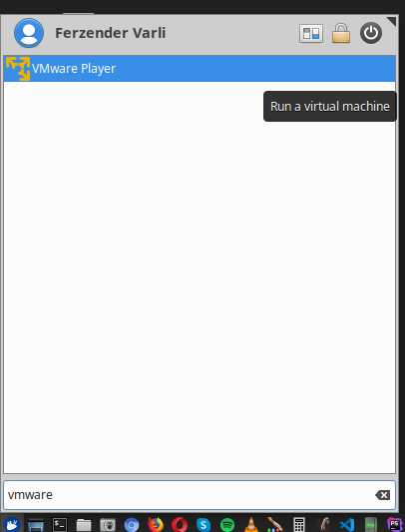Viewport: 405px width, 532px height.
Task: Open the settings manager icon in header
Action: (x=311, y=33)
